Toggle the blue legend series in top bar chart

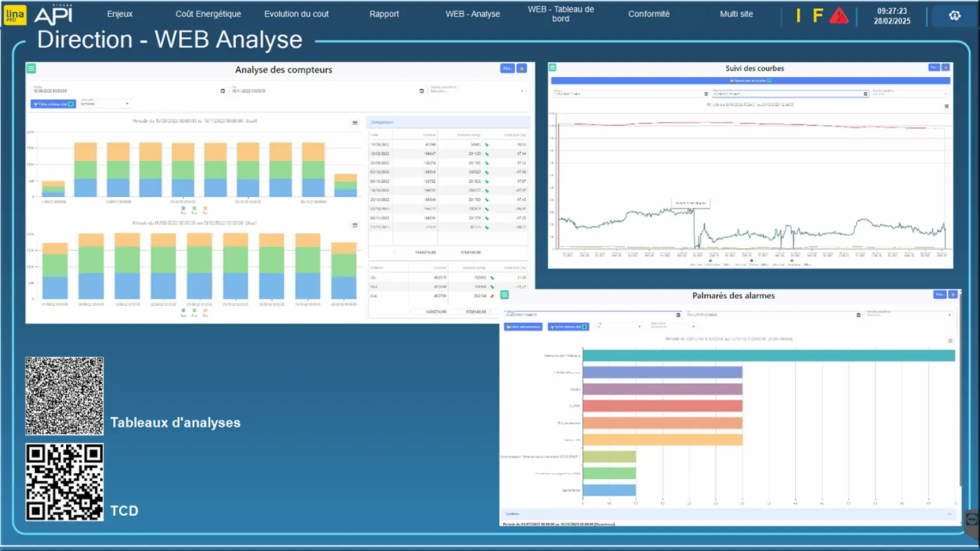pos(183,208)
